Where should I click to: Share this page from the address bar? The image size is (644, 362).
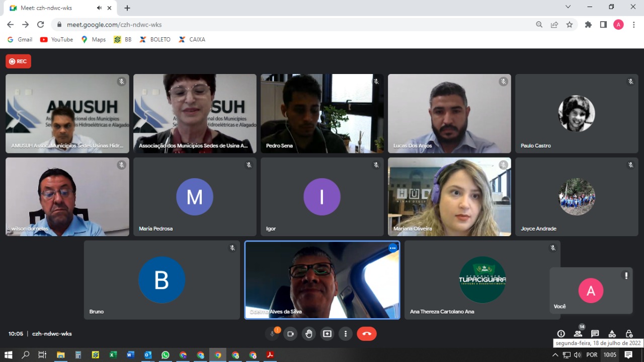pos(554,25)
